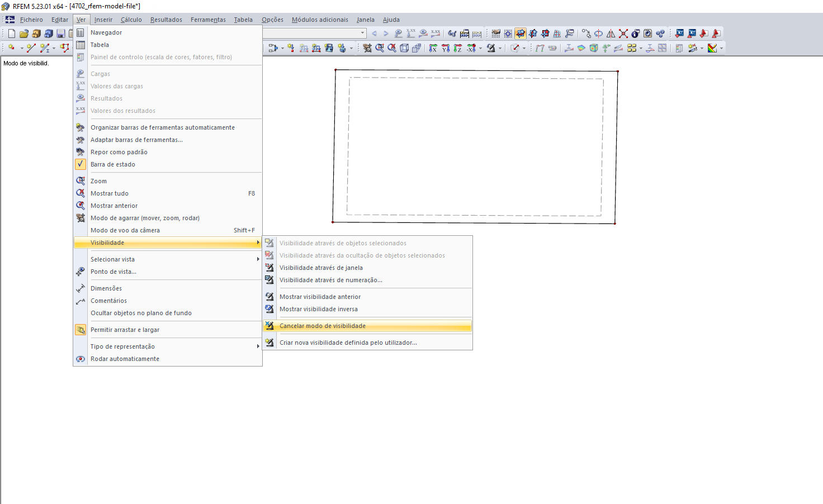Click the info object icon
Viewport: 823px width, 504px height.
click(x=635, y=34)
